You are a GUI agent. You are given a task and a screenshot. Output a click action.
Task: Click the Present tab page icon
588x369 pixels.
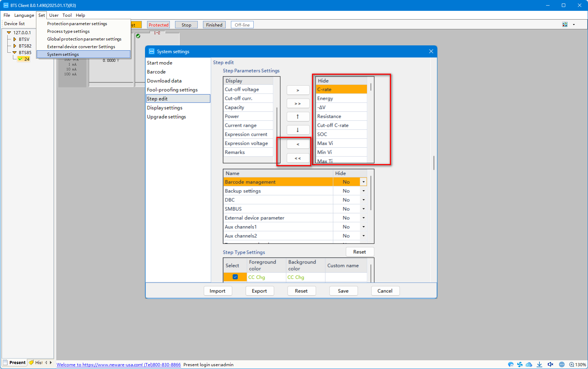click(5, 362)
